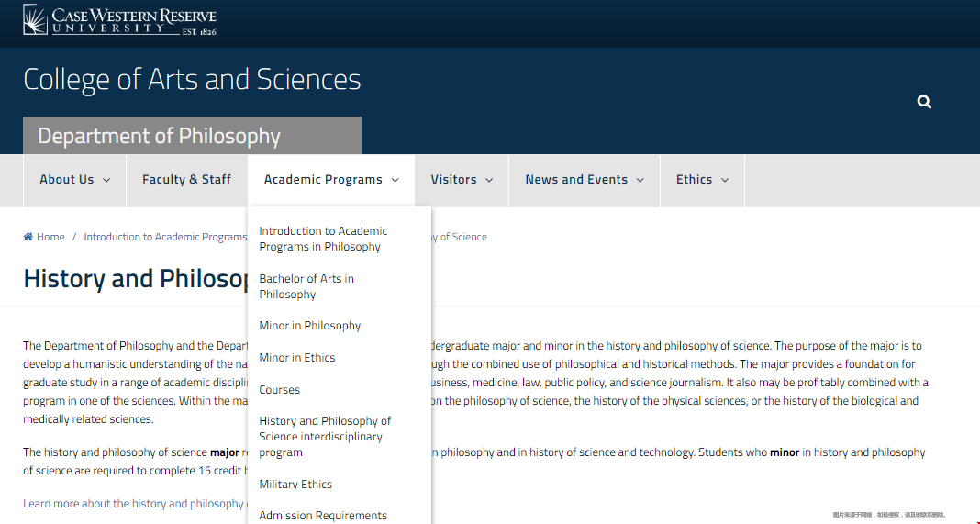
Task: Go to College of Arts and Sciences
Action: pyautogui.click(x=192, y=80)
